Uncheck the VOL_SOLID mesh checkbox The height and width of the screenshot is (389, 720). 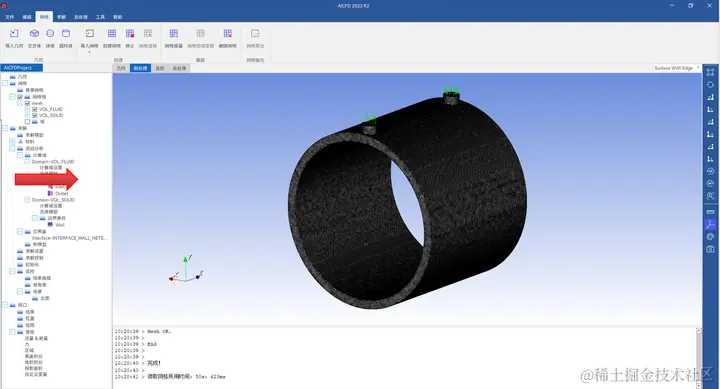pos(35,115)
